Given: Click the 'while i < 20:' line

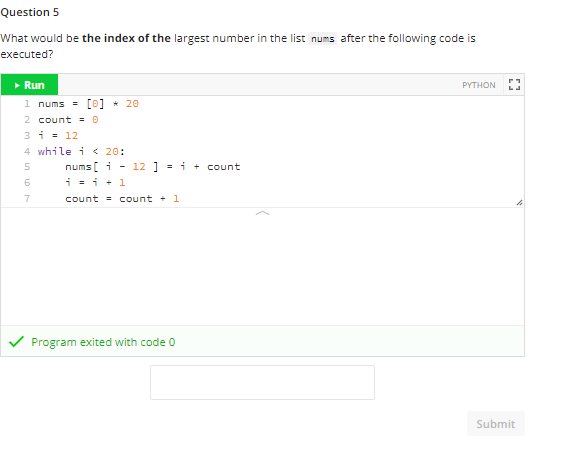Looking at the screenshot, I should click(81, 151).
